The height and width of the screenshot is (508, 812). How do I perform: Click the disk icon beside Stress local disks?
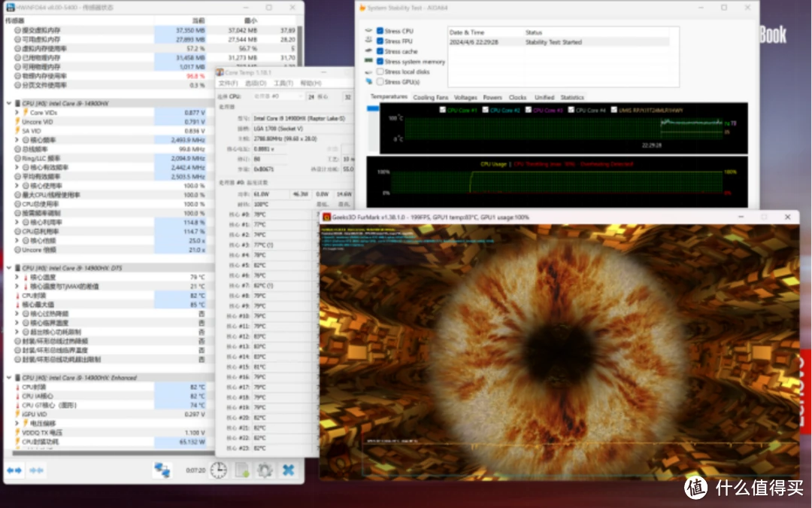(x=368, y=71)
